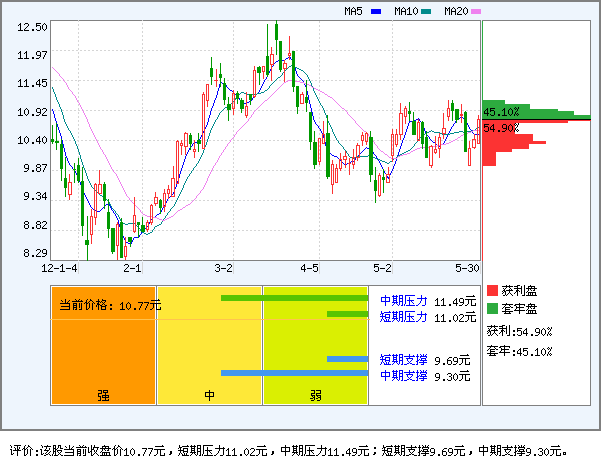
Task: Click the 当前价格 10.77元 label
Action: click(109, 305)
